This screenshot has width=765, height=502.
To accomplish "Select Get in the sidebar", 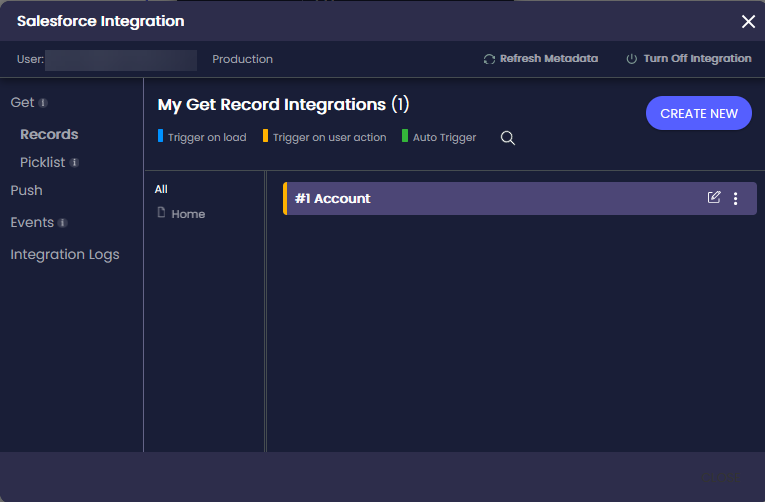I will point(22,102).
